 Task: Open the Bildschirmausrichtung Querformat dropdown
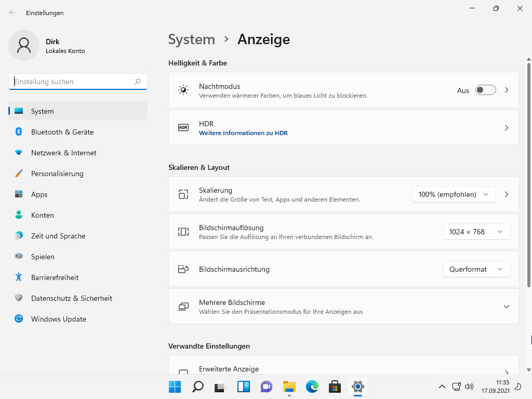click(x=476, y=269)
